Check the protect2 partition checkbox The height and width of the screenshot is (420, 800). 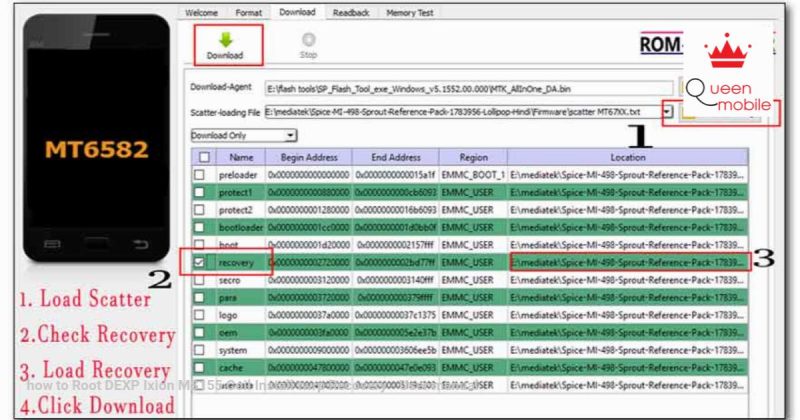pos(199,210)
